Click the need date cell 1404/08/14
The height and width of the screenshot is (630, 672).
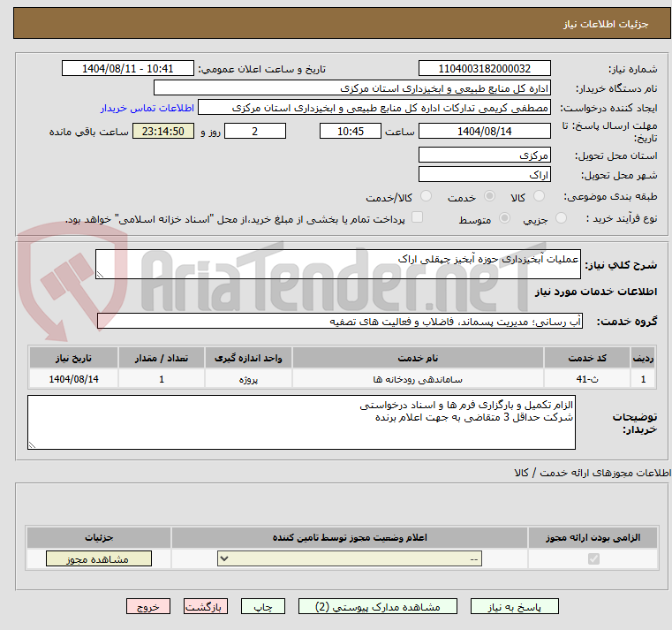pyautogui.click(x=73, y=379)
